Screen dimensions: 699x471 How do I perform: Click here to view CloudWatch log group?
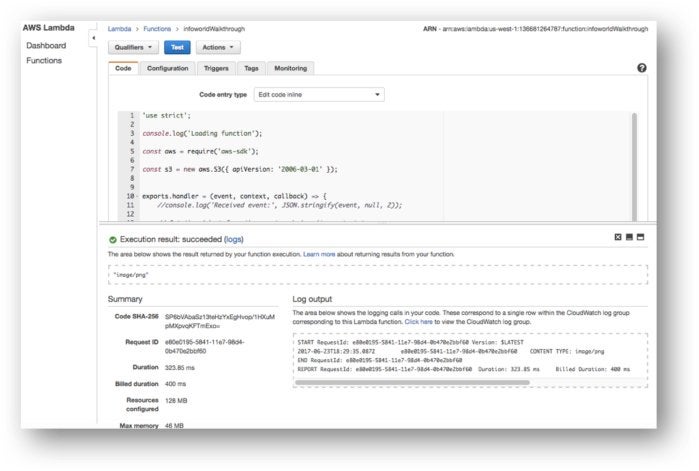(418, 322)
